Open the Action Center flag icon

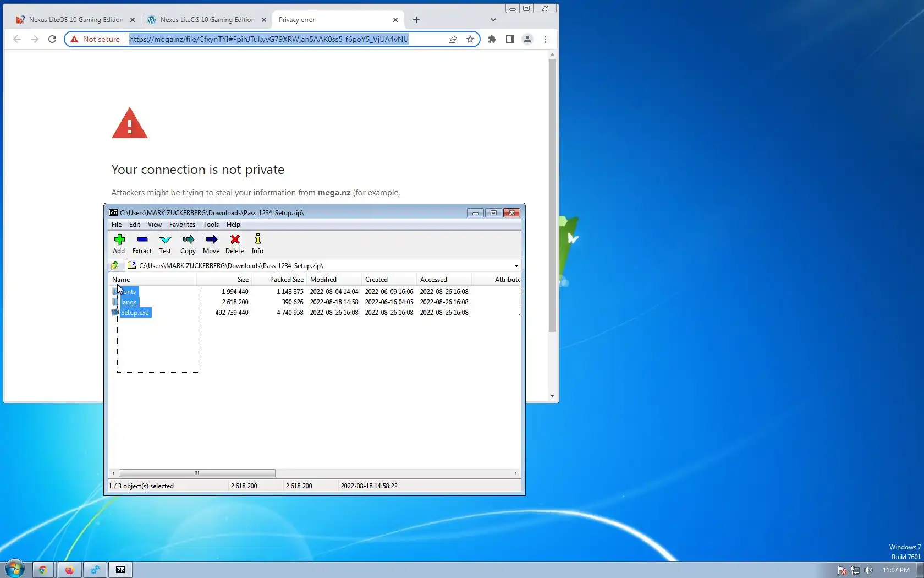point(842,570)
